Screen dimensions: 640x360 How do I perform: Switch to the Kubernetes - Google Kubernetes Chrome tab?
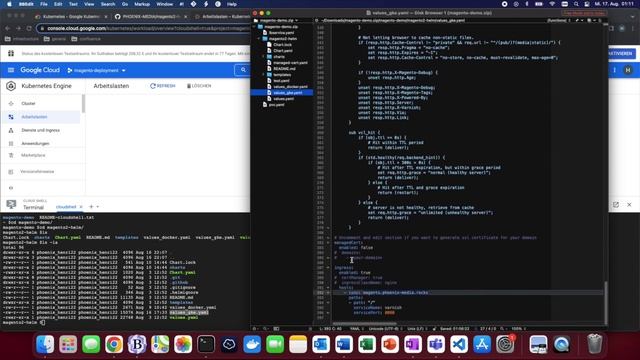pyautogui.click(x=70, y=17)
